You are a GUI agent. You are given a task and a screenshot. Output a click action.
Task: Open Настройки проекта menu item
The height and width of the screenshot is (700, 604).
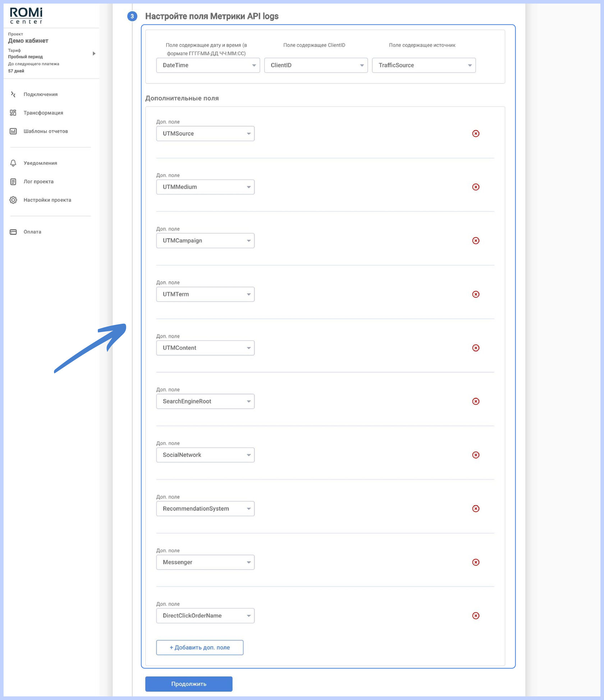pos(47,200)
